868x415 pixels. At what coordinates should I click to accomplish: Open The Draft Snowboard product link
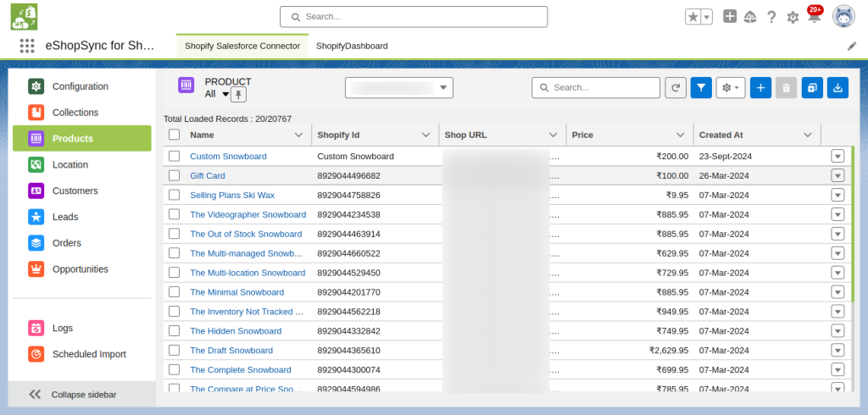pyautogui.click(x=231, y=351)
